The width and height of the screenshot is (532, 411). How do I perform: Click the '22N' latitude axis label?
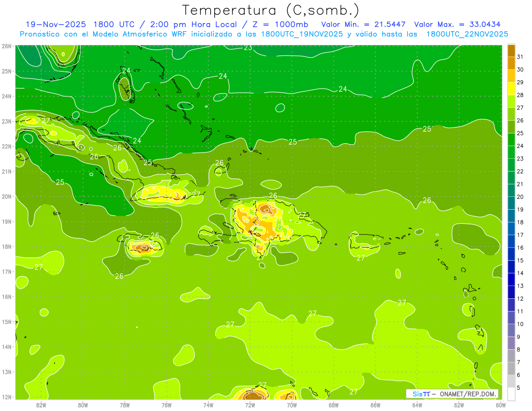[7, 146]
